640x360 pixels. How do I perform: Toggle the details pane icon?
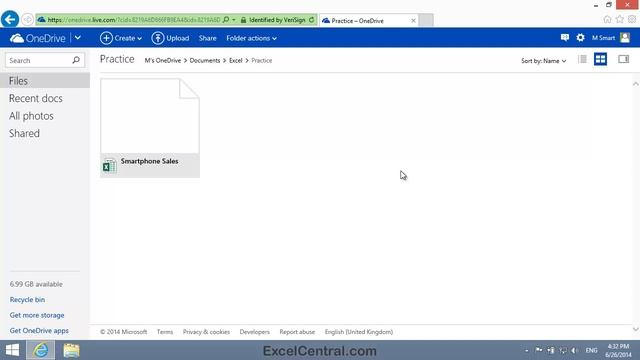tap(623, 59)
